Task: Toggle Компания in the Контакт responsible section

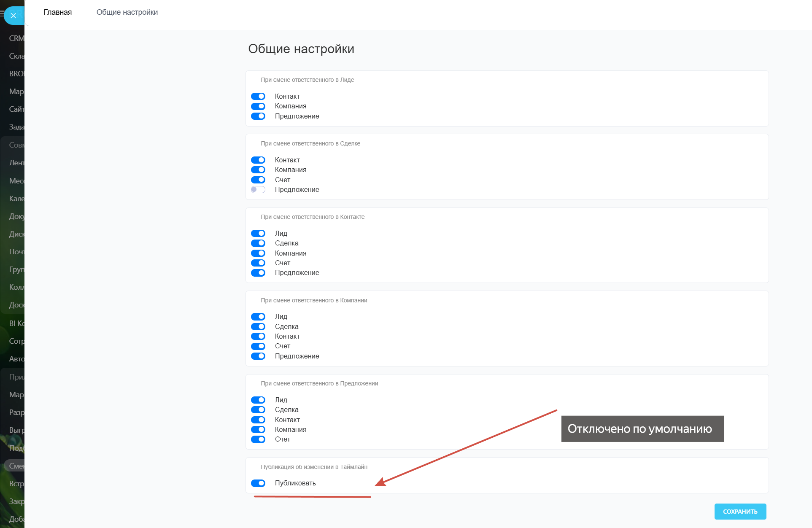Action: (x=258, y=253)
